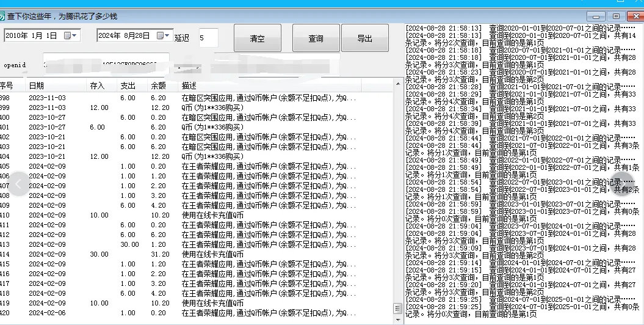644x325 pixels.
Task: Sort by the 余额 column header
Action: [162, 86]
